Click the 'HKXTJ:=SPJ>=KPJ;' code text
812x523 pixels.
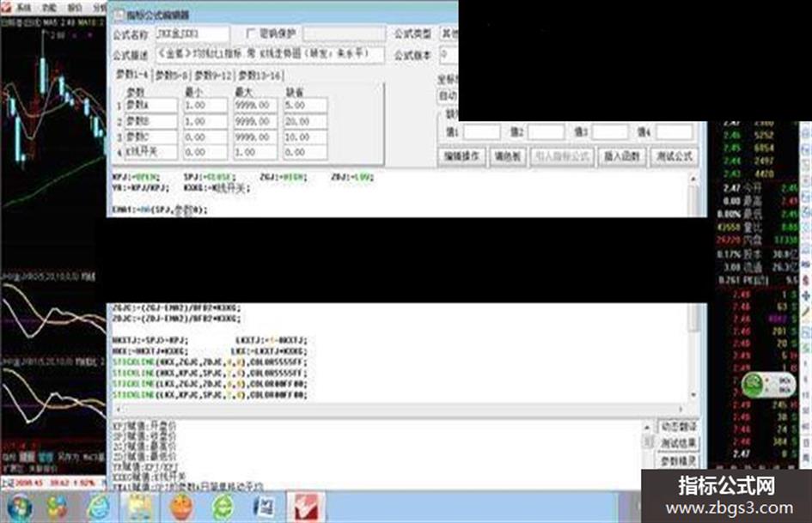point(150,340)
